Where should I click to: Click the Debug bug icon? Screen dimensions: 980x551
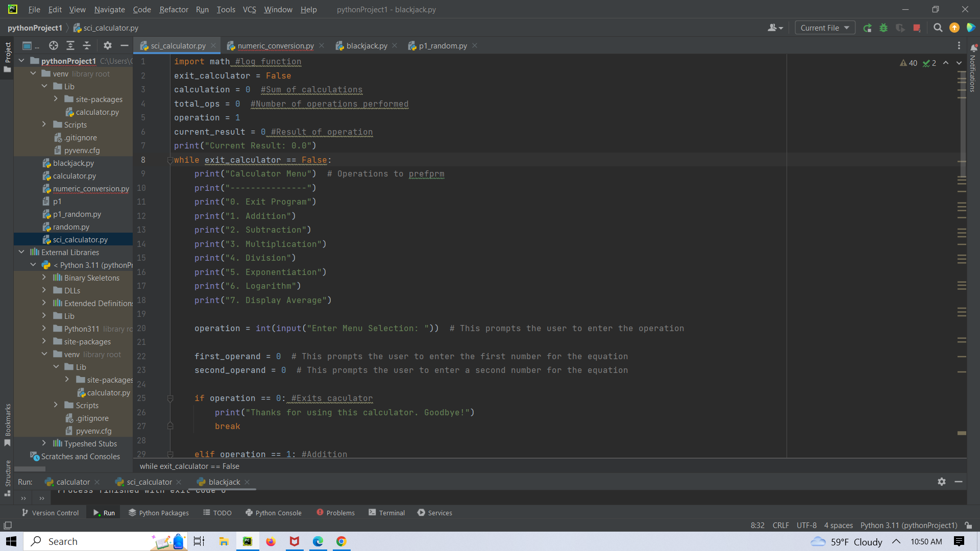click(x=884, y=28)
